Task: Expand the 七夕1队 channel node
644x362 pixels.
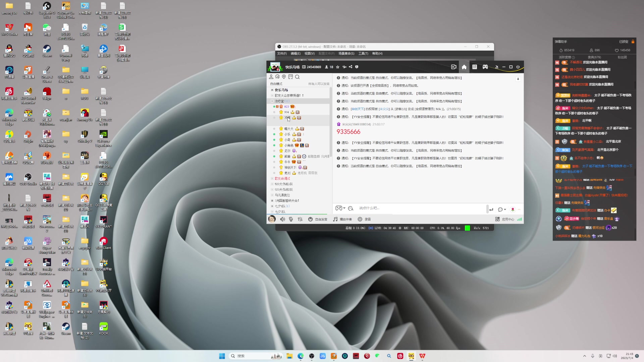Action: pyautogui.click(x=272, y=206)
